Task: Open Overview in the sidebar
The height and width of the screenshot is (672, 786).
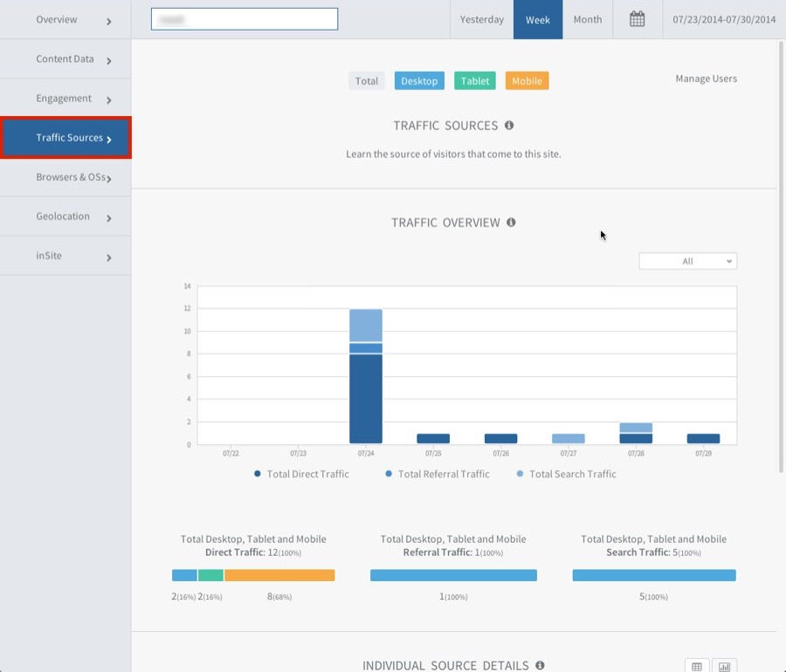Action: coord(65,19)
